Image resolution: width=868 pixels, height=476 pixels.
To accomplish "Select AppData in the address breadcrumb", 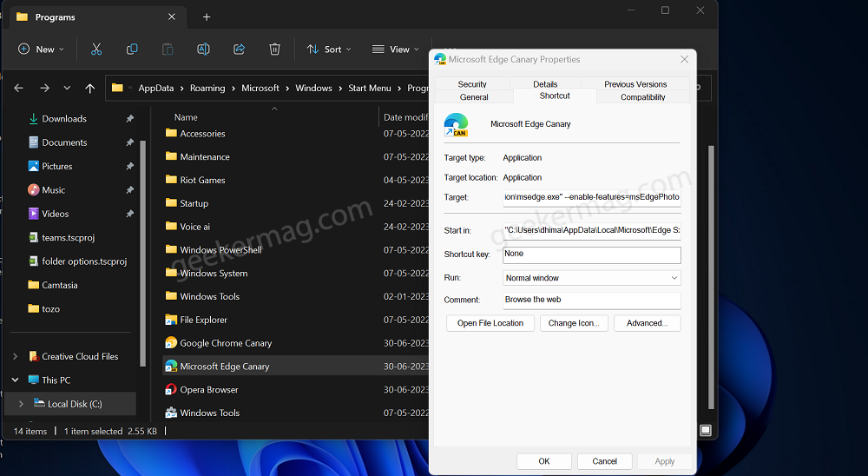I will click(156, 88).
